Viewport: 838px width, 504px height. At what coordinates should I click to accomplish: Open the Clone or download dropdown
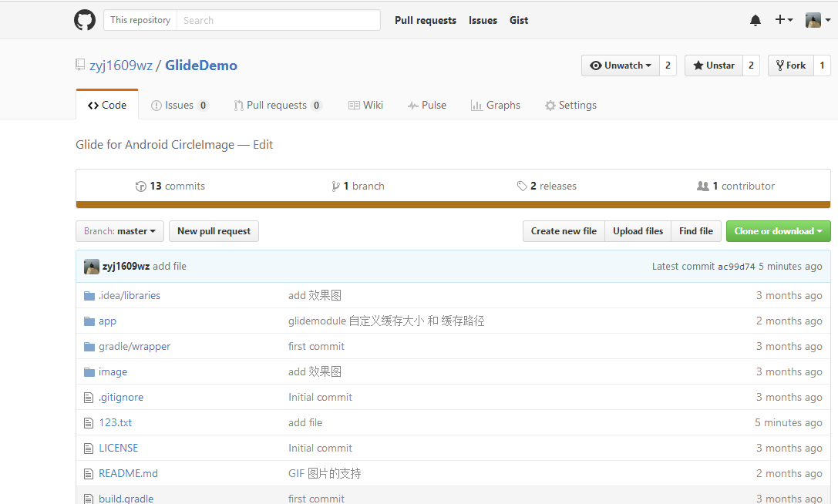[778, 231]
